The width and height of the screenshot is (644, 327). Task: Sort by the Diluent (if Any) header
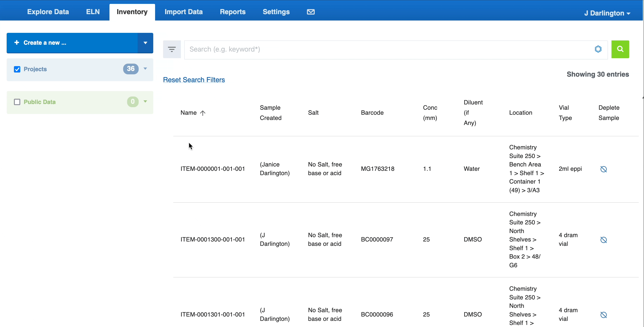[x=473, y=113]
